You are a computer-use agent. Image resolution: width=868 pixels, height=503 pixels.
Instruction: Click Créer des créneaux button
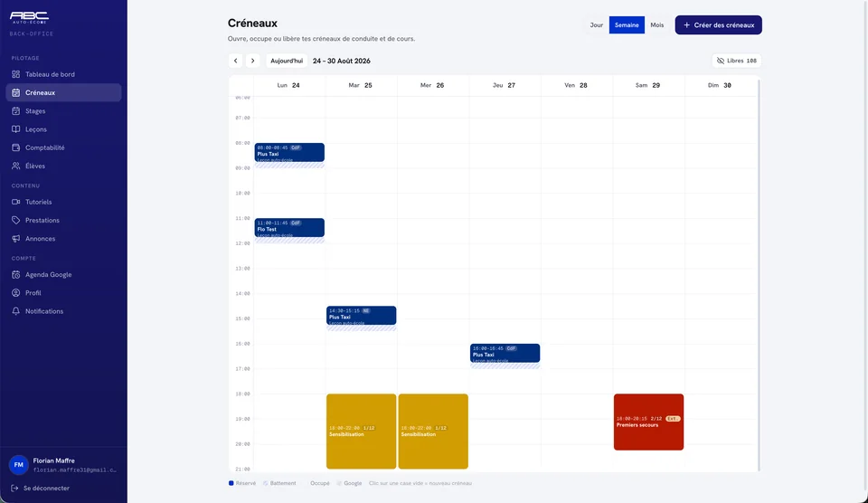click(719, 25)
